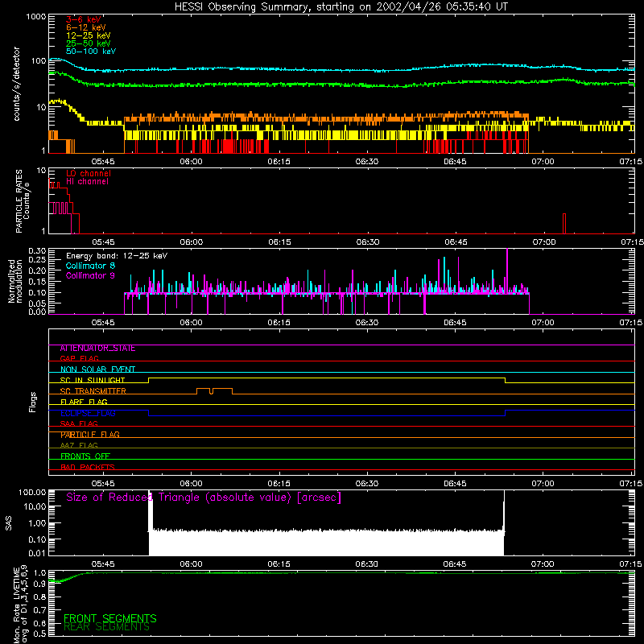Click the 0.9 tick on the livetime axis
This screenshot has width=644, height=644.
click(39, 583)
